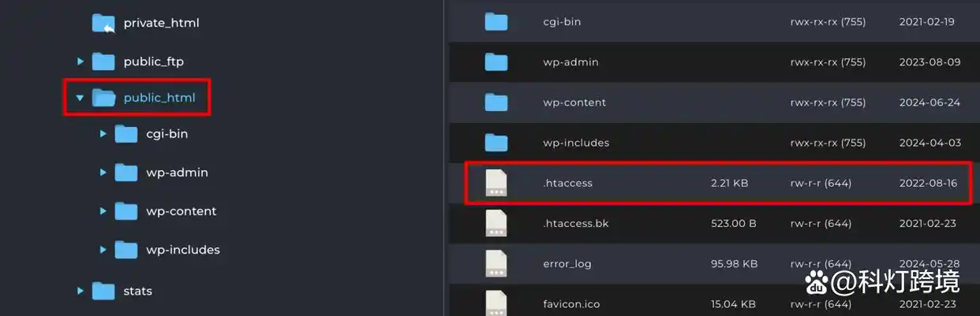The width and height of the screenshot is (980, 316).
Task: Click the stats folder icon in tree
Action: coord(103,291)
